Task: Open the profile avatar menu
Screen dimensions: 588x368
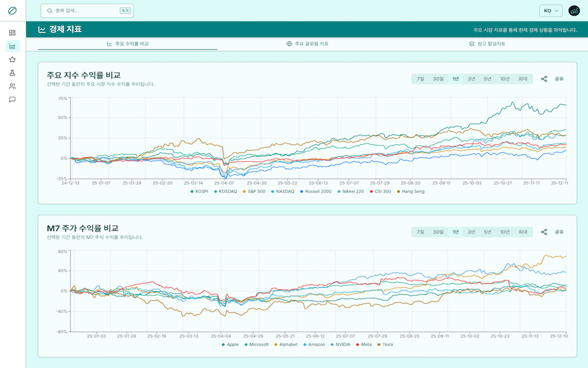Action: point(574,11)
